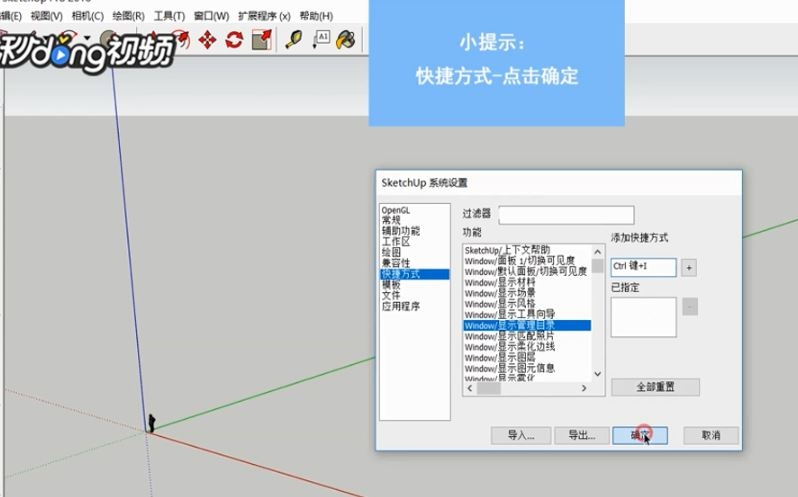798x497 pixels.
Task: Open the 视图(V) menu
Action: (x=46, y=16)
